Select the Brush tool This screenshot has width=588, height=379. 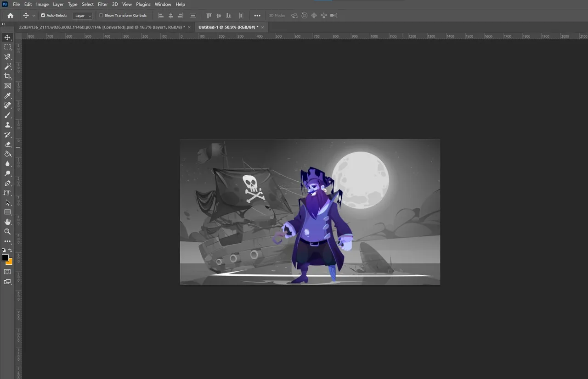[x=7, y=115]
